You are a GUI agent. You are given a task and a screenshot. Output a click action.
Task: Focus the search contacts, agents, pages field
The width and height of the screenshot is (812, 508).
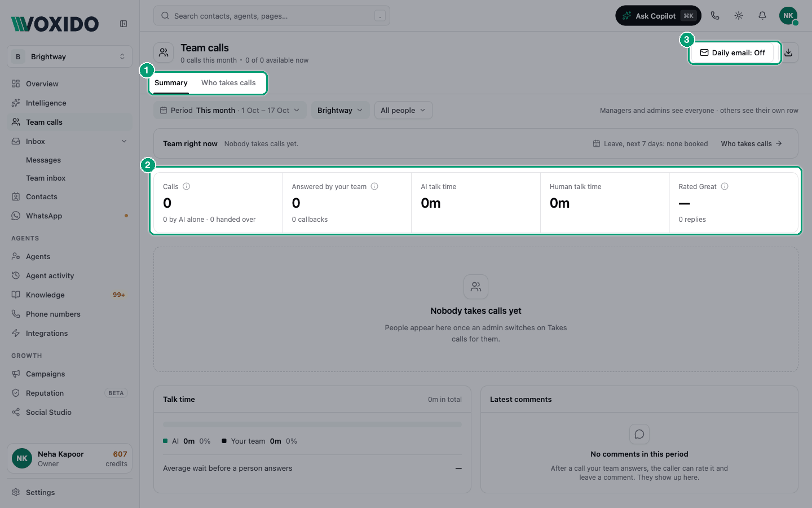[x=272, y=16]
